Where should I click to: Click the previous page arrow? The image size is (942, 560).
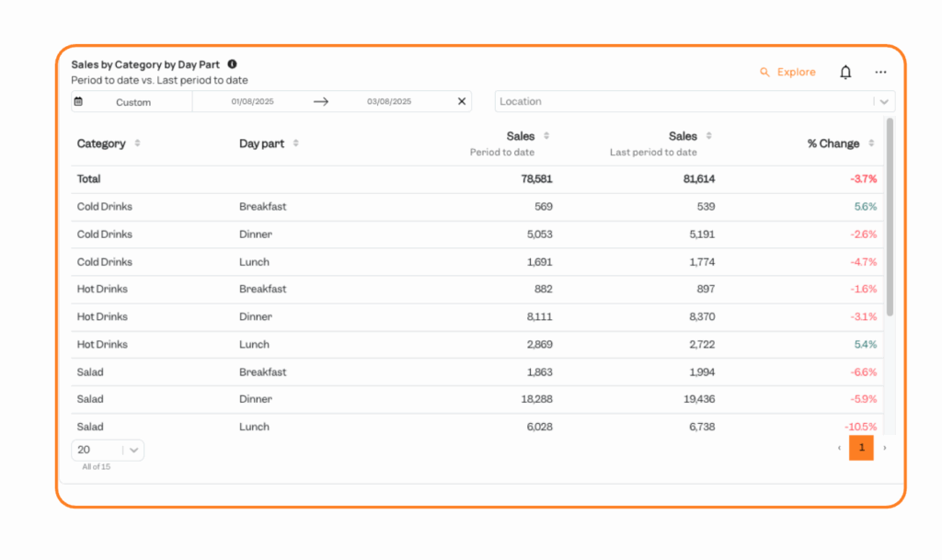coord(839,448)
